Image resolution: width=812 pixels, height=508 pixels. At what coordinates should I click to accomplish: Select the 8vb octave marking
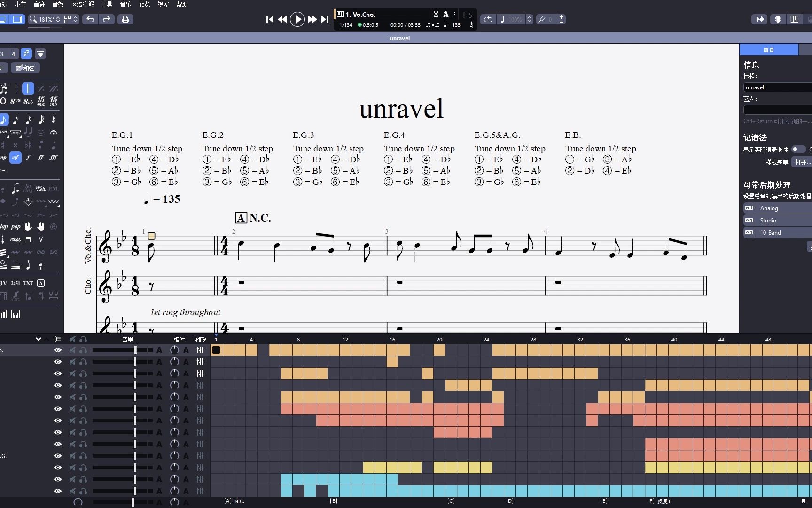pyautogui.click(x=28, y=101)
